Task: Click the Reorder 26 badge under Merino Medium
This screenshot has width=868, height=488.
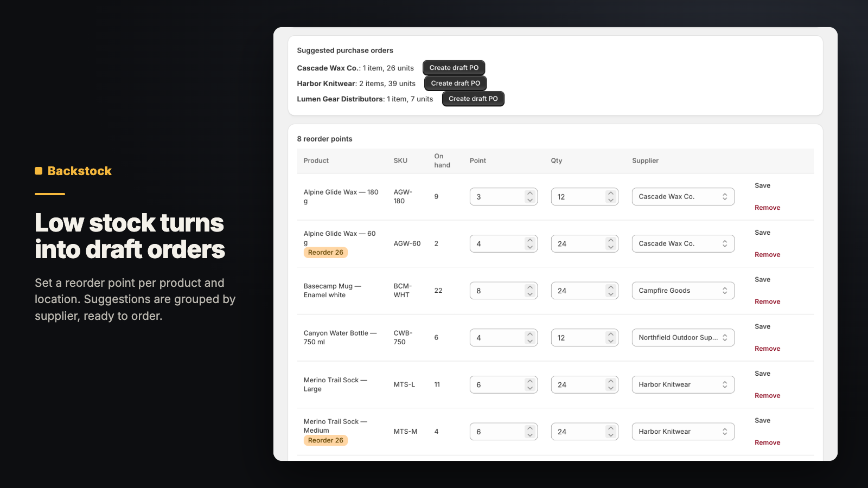Action: (325, 440)
